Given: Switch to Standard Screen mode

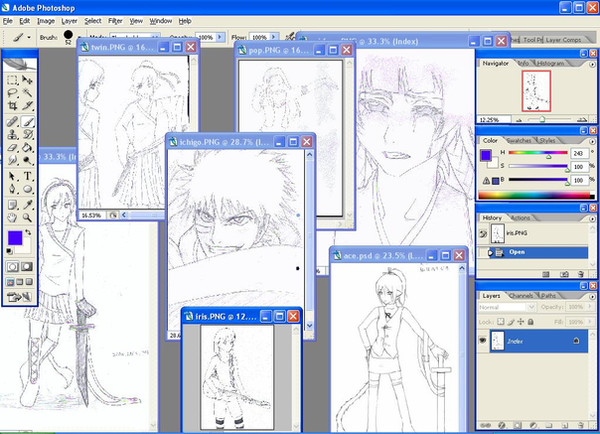Looking at the screenshot, I should click(10, 282).
